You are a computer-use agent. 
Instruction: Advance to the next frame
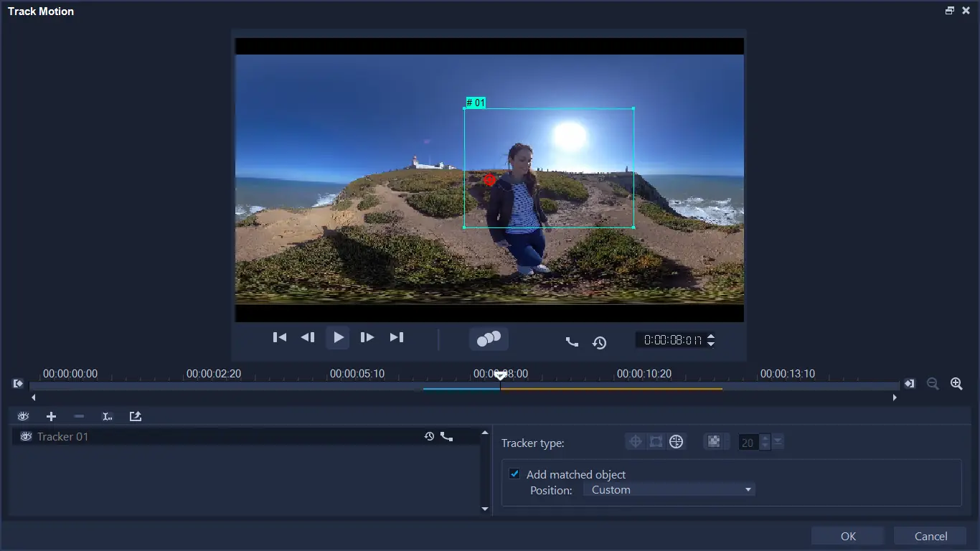point(367,337)
